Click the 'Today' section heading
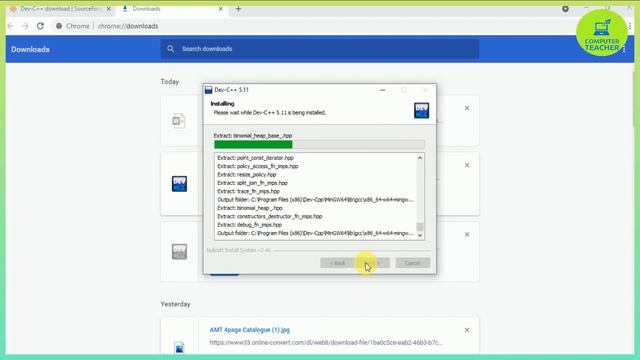This screenshot has width=640, height=360. tap(169, 82)
